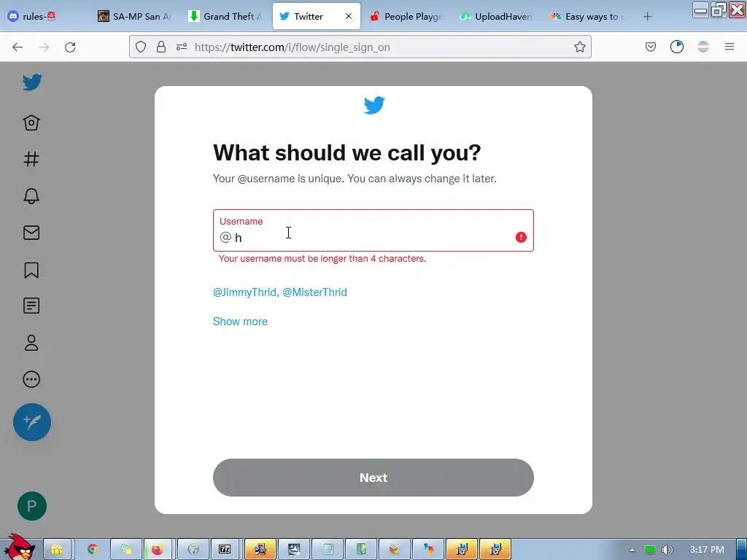Screen dimensions: 747x560
Task: Choose suggested username @JimmyThrid
Action: tap(244, 292)
